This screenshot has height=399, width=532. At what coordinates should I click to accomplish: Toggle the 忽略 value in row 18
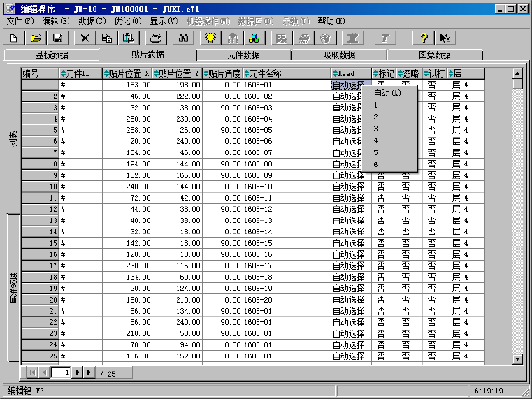click(409, 277)
